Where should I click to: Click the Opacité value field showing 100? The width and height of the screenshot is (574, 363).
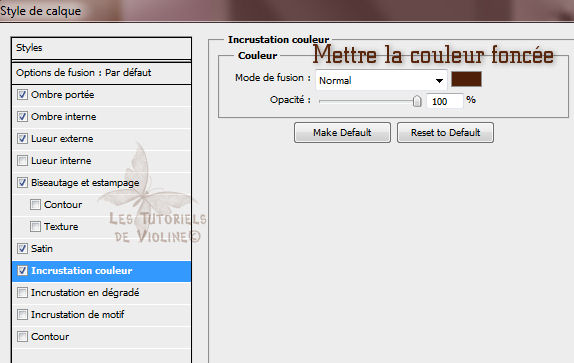[445, 101]
